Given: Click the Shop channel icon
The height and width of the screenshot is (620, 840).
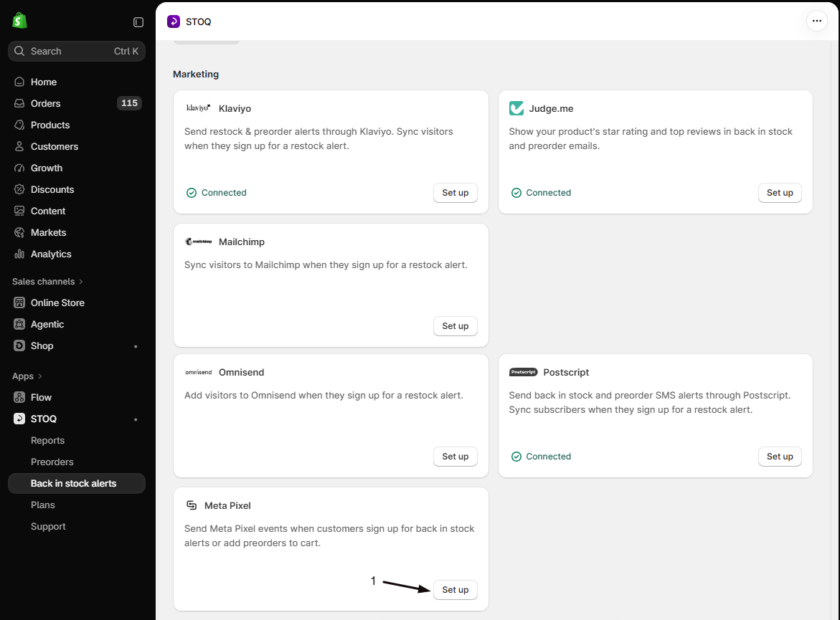Looking at the screenshot, I should (x=19, y=345).
